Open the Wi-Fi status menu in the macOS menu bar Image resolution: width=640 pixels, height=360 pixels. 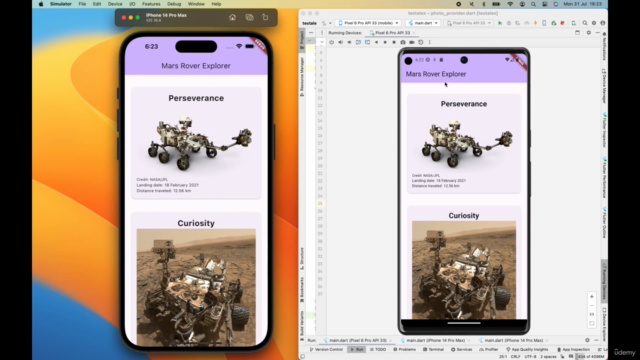pos(510,4)
